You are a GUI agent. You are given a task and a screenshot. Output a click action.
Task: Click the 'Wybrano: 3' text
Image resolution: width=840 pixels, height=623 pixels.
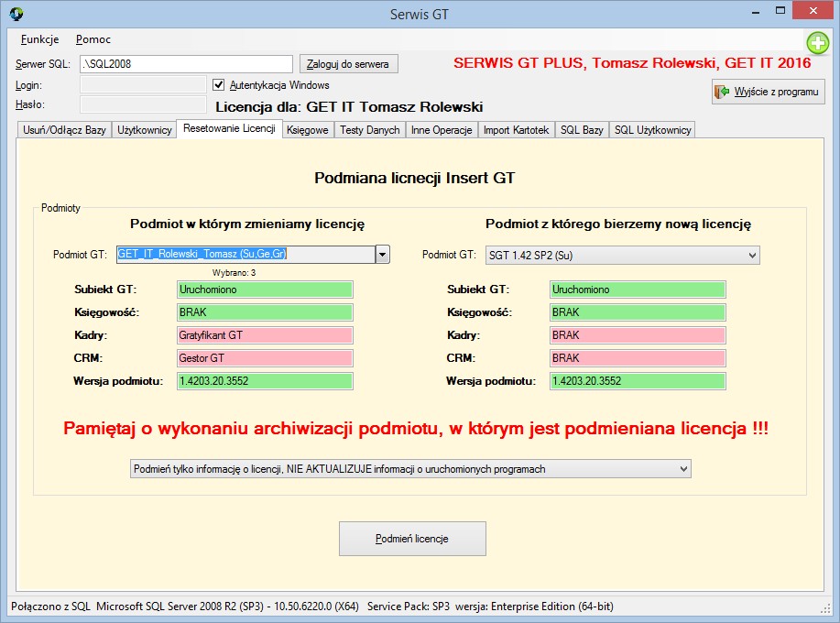coord(235,273)
